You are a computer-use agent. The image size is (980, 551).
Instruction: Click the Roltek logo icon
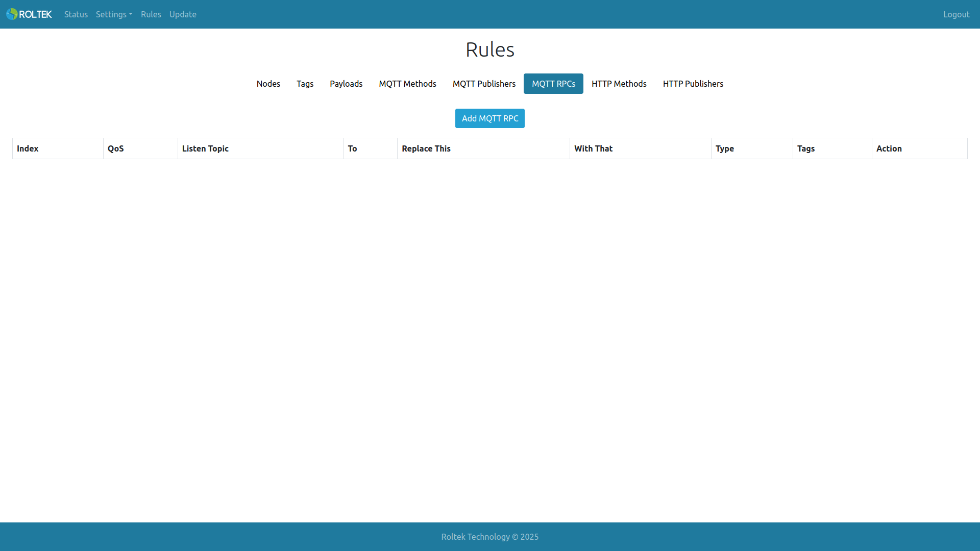29,14
